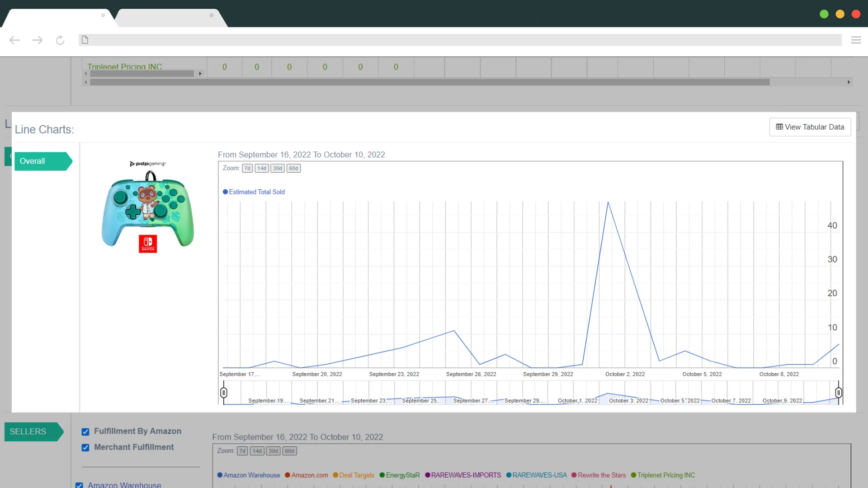Click the October 2, 2022 axis label

(x=625, y=374)
